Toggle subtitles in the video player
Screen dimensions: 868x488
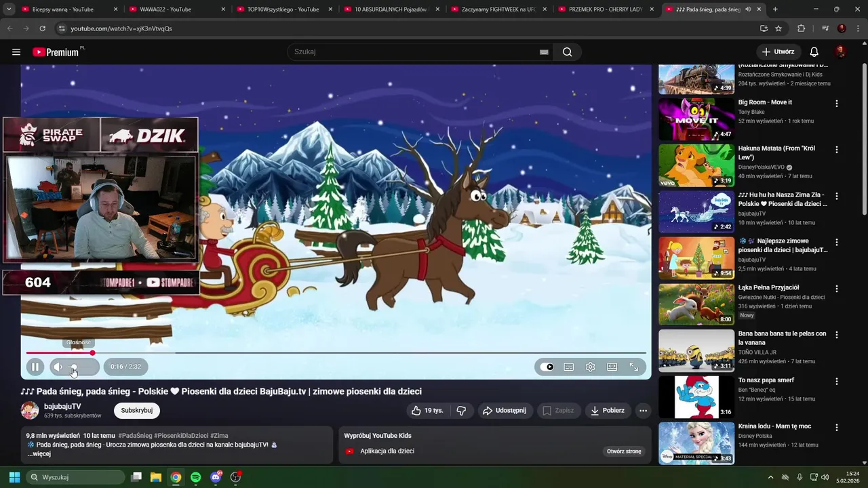pos(569,367)
